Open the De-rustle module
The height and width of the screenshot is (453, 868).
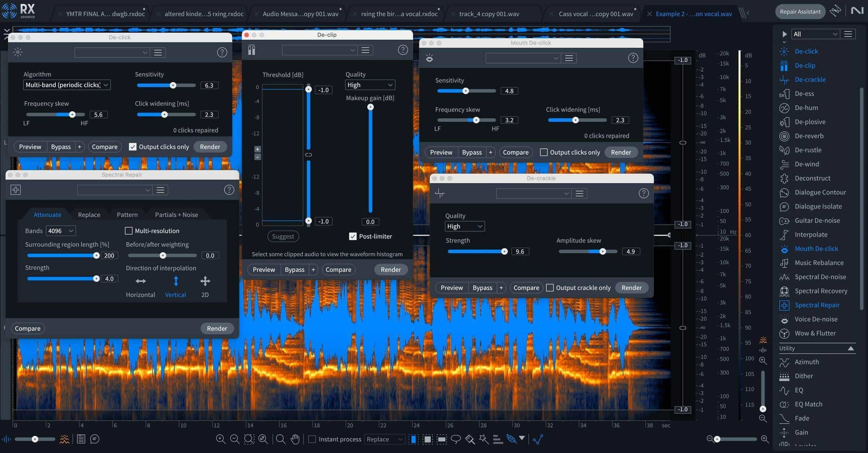[808, 150]
